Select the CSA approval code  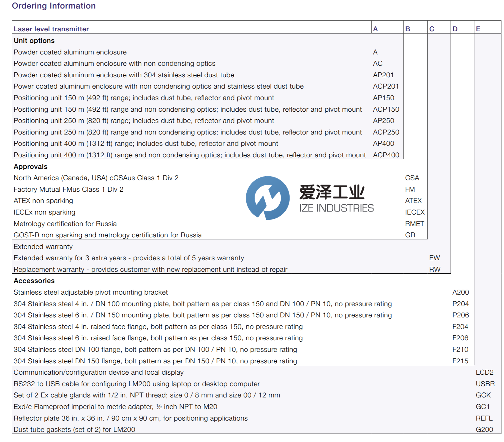point(412,178)
